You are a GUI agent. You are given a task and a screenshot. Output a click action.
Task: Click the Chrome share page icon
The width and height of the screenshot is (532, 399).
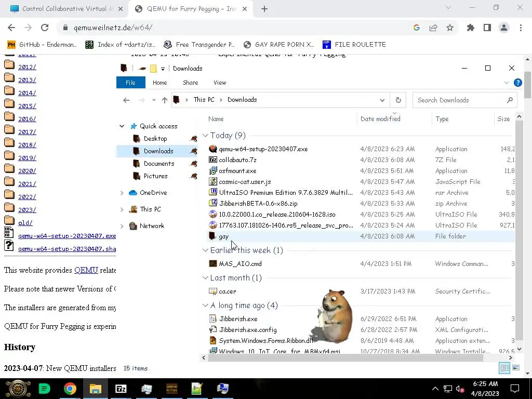[x=433, y=28]
